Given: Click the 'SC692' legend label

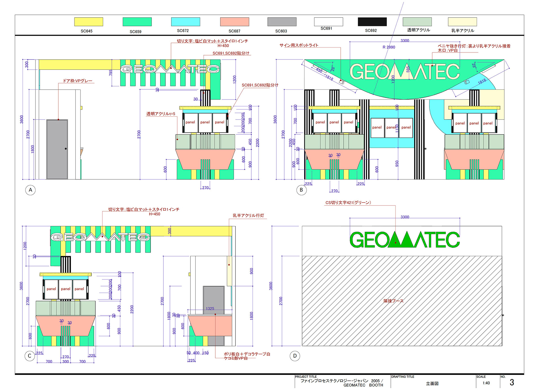Looking at the screenshot, I should 371,30.
